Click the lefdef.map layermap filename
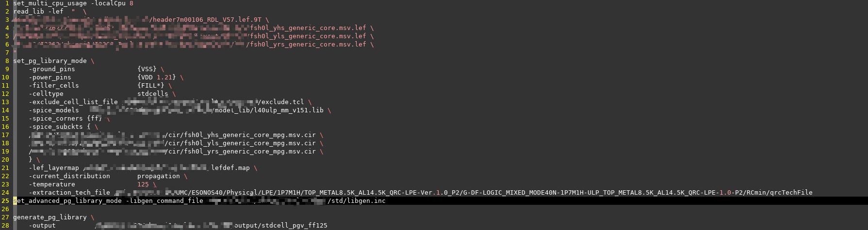Image resolution: width=868 pixels, height=230 pixels. (x=230, y=168)
